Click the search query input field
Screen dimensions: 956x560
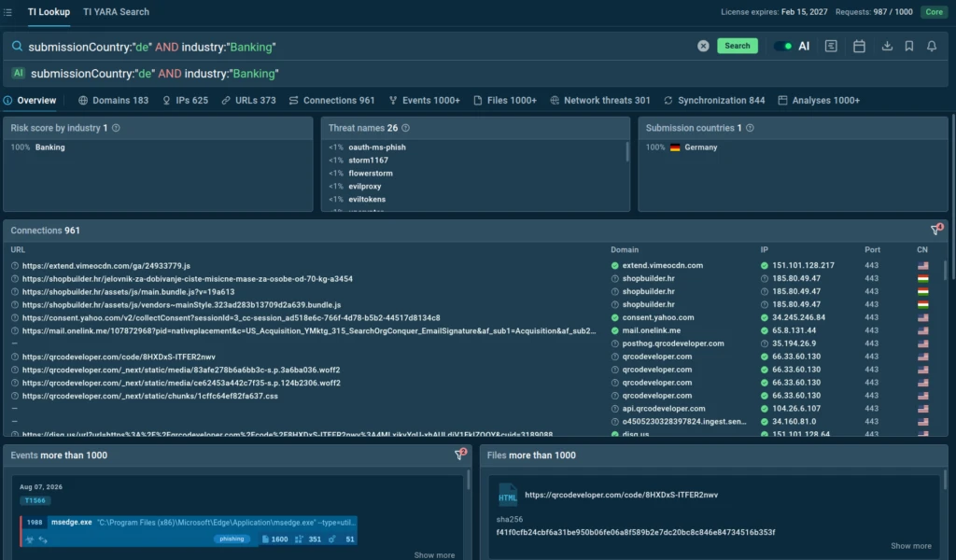pos(359,47)
